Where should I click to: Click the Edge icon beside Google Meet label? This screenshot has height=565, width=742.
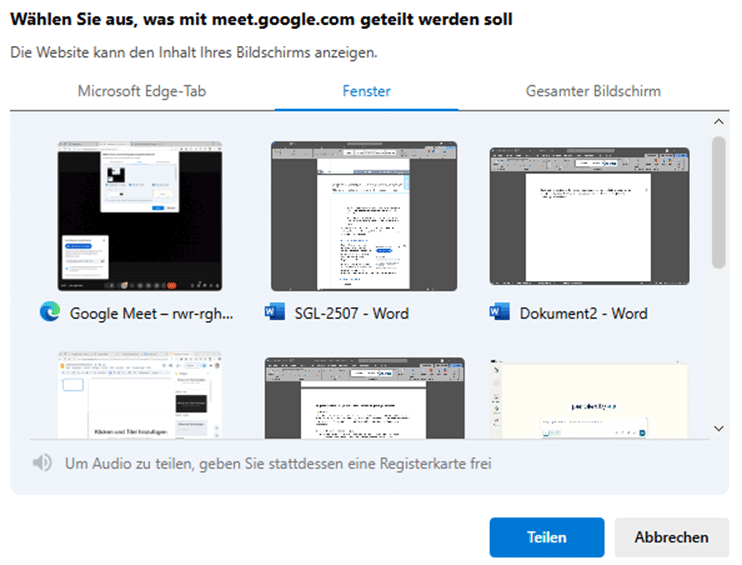coord(49,313)
